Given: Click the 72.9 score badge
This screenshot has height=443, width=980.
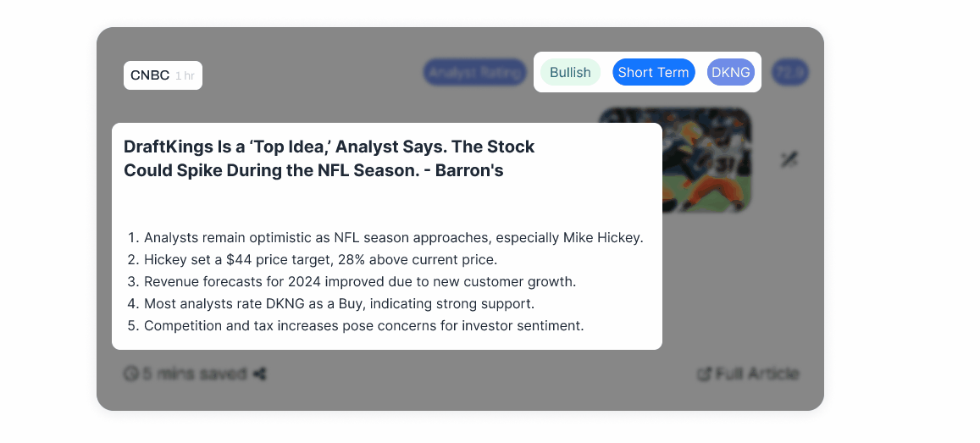Looking at the screenshot, I should pyautogui.click(x=790, y=73).
